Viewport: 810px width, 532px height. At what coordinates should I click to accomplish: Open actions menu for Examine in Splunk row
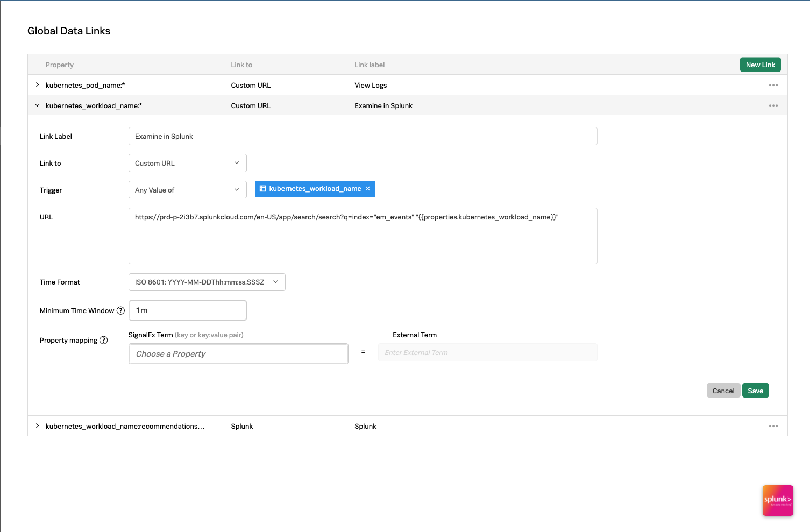click(773, 105)
